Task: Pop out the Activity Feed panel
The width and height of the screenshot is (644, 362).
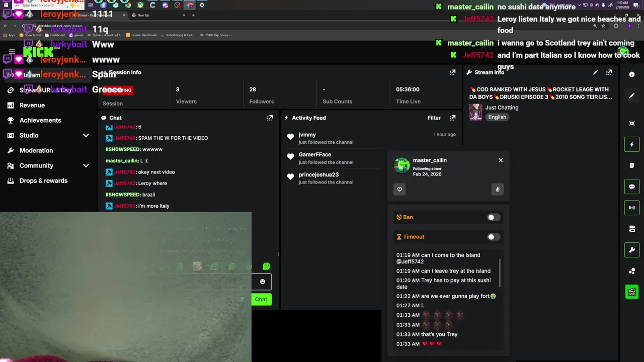Action: (452, 118)
